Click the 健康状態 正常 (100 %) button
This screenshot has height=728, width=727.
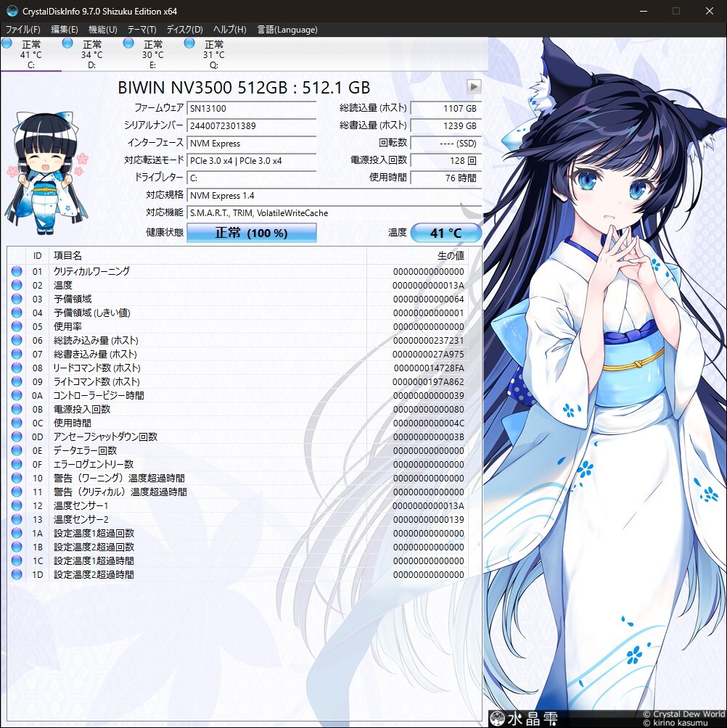[251, 233]
